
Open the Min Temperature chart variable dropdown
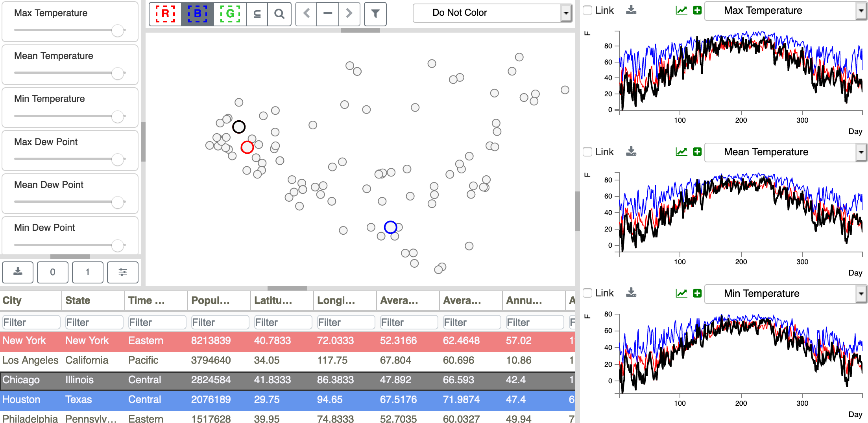(785, 294)
